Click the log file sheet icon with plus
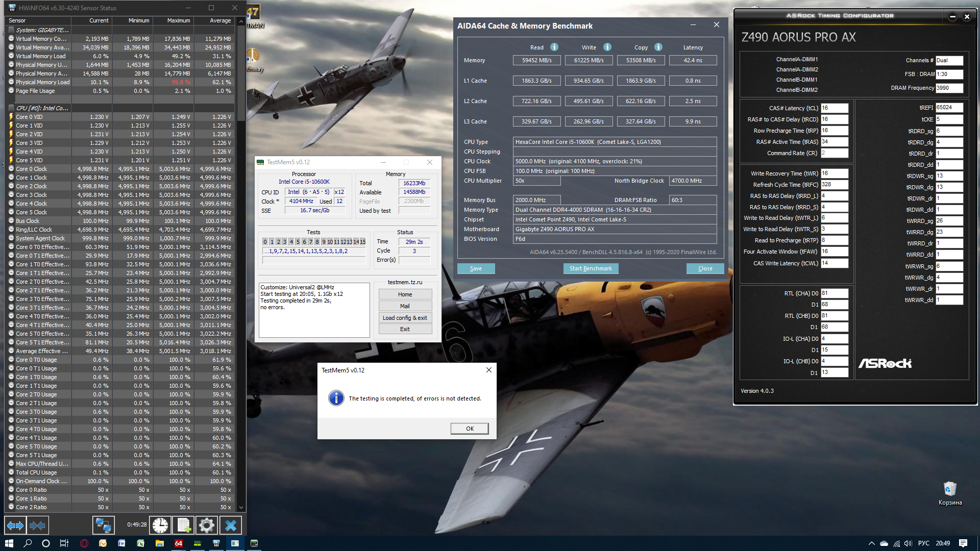Image resolution: width=980 pixels, height=551 pixels. click(x=184, y=525)
